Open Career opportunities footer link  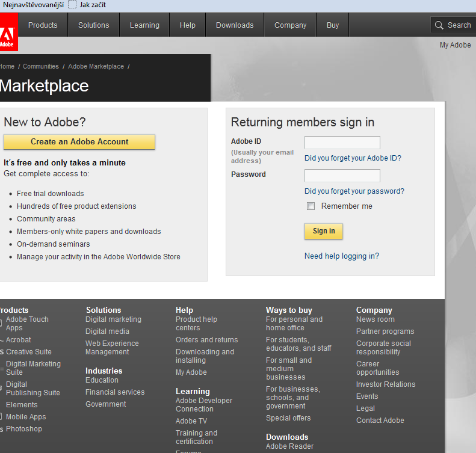pyautogui.click(x=378, y=368)
